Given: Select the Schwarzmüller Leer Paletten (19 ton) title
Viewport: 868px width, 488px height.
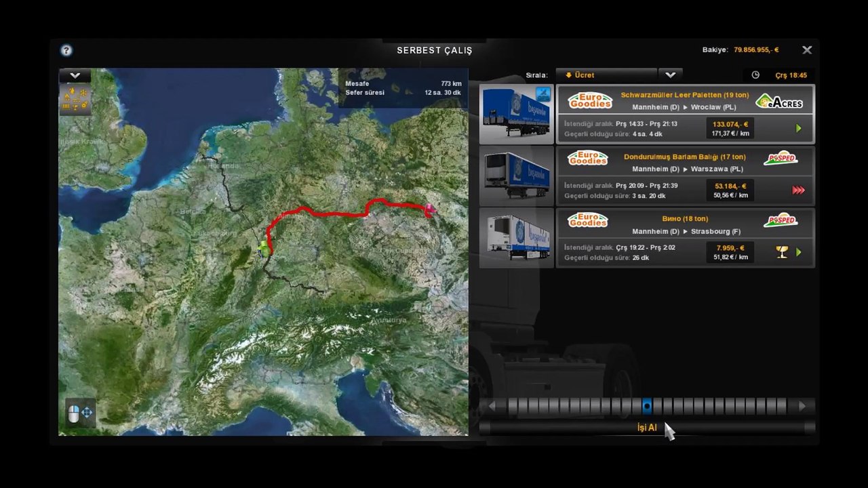Looking at the screenshot, I should (x=684, y=95).
